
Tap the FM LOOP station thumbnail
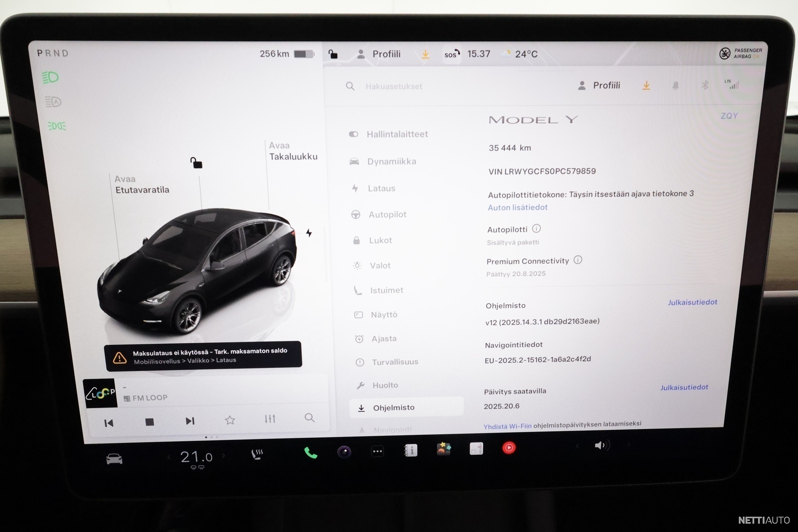[x=100, y=393]
